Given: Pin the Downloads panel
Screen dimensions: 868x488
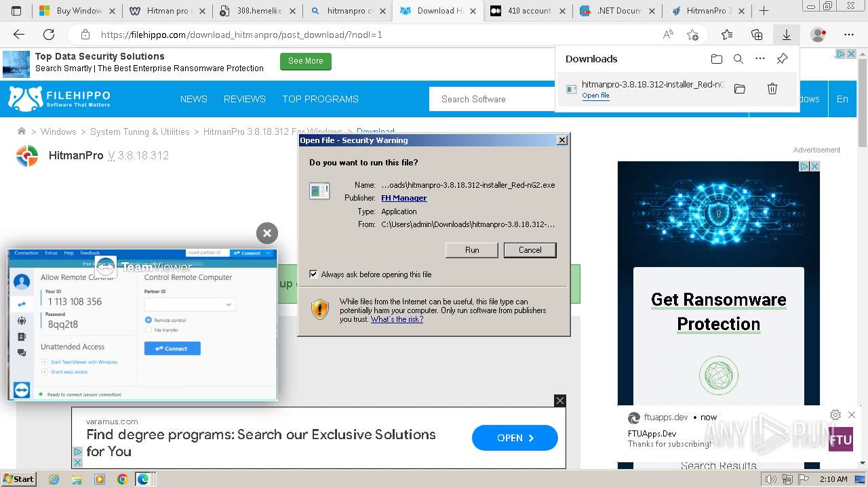Looking at the screenshot, I should coord(782,59).
